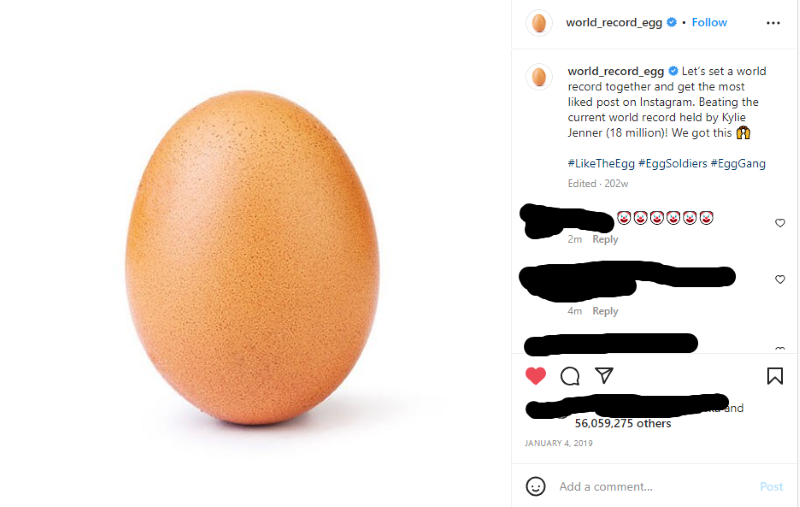Unlike the post with red heart icon
Image resolution: width=800 pixels, height=507 pixels.
coord(535,376)
